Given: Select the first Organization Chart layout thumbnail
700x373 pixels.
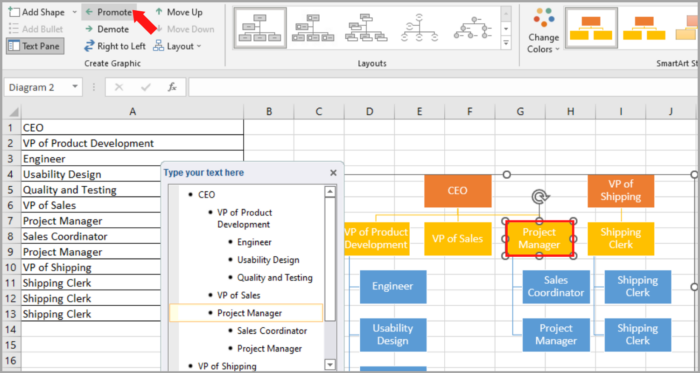Looking at the screenshot, I should [260, 28].
